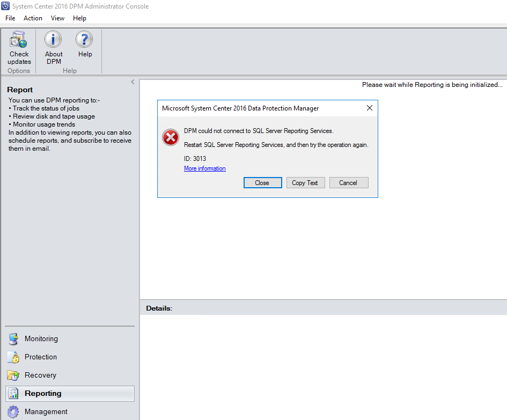Click 'Review disk and tape usage' text
The image size is (507, 420).
54,116
